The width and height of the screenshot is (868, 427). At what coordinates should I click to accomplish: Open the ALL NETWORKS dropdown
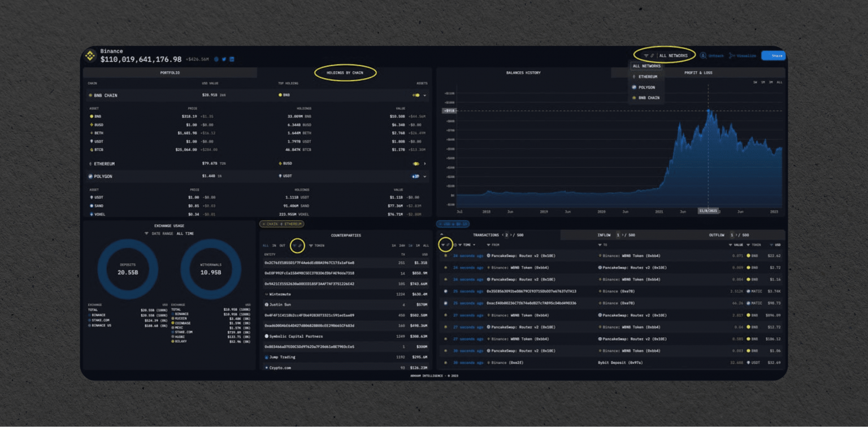[673, 55]
